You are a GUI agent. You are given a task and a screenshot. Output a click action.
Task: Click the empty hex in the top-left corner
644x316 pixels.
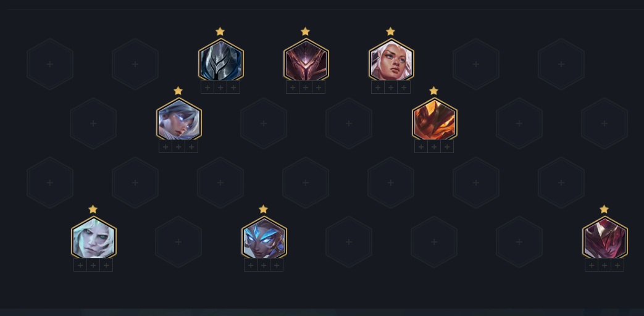pyautogui.click(x=50, y=64)
